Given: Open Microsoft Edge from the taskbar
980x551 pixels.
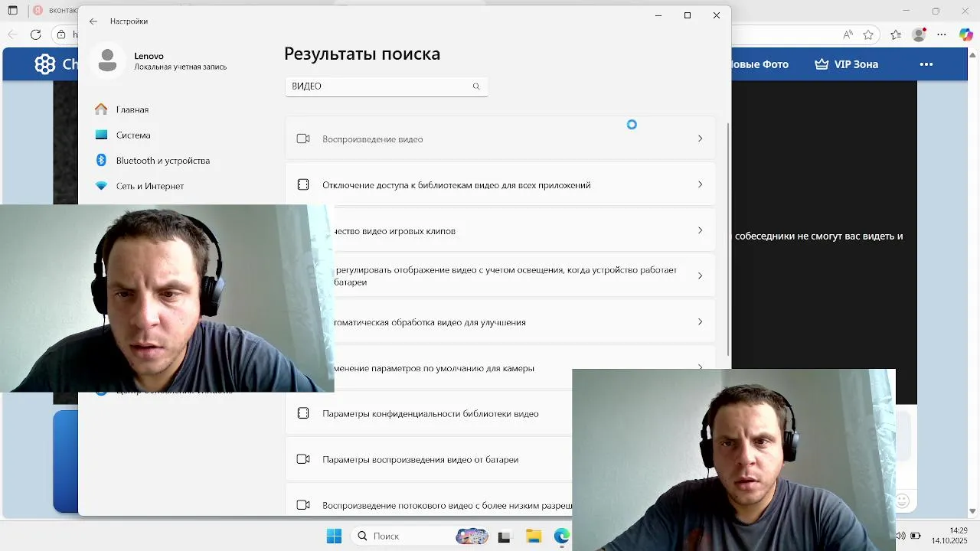Looking at the screenshot, I should (x=563, y=536).
